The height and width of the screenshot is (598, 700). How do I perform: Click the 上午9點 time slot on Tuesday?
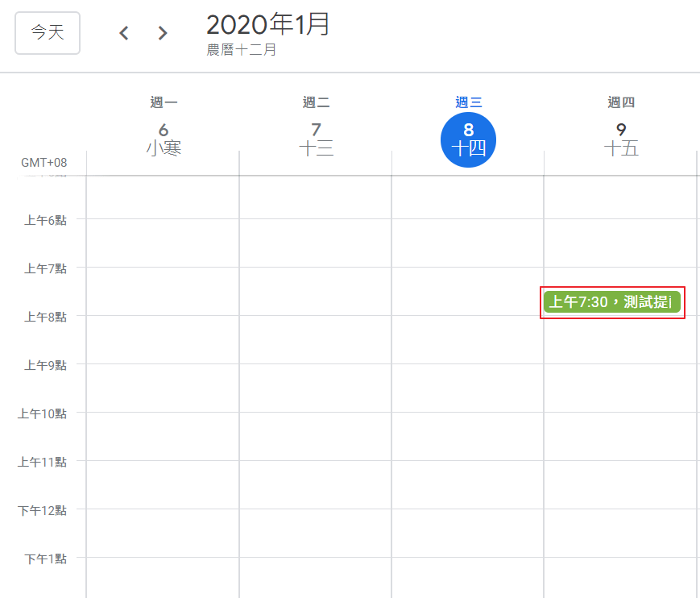(315, 388)
